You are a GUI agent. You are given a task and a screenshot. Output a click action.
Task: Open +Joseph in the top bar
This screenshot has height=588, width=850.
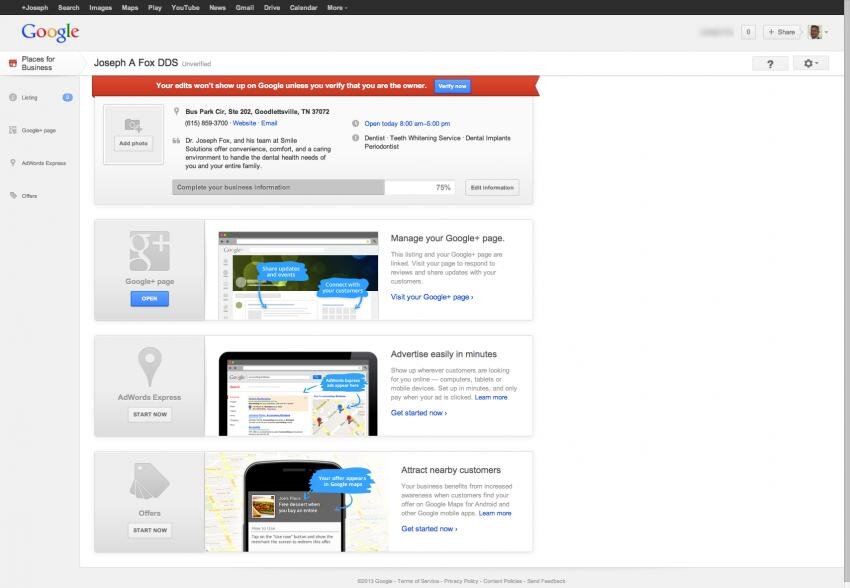click(x=35, y=8)
